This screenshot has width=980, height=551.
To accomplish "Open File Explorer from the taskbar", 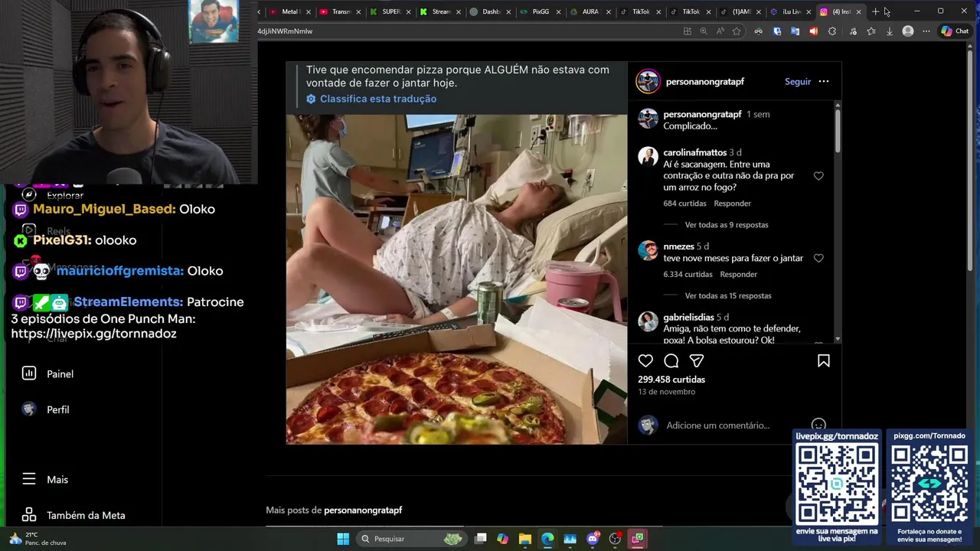I will click(x=524, y=539).
